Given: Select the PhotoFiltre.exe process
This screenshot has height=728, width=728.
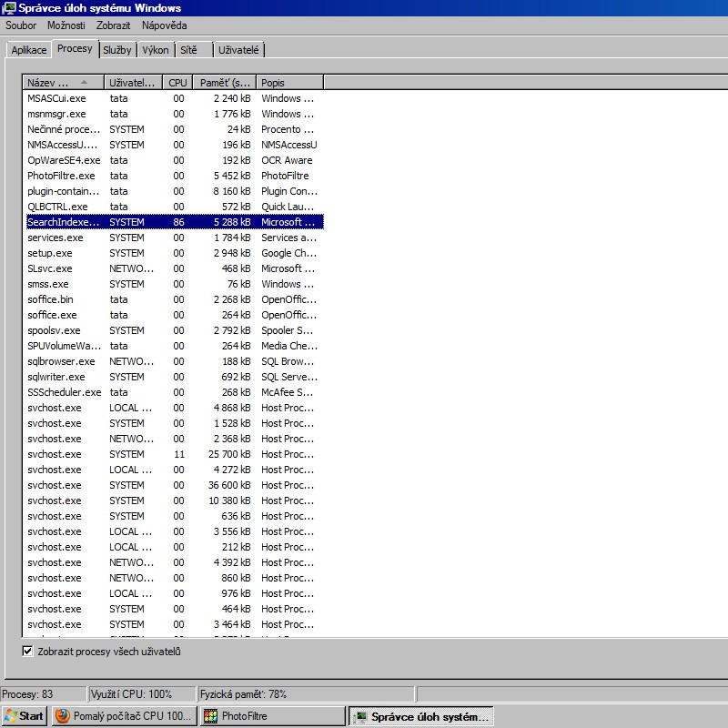Looking at the screenshot, I should click(175, 176).
